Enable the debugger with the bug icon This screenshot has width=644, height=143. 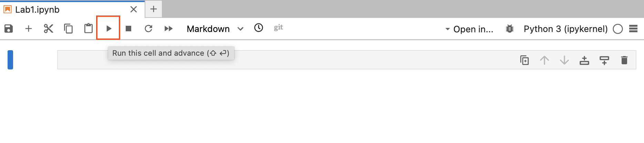510,29
